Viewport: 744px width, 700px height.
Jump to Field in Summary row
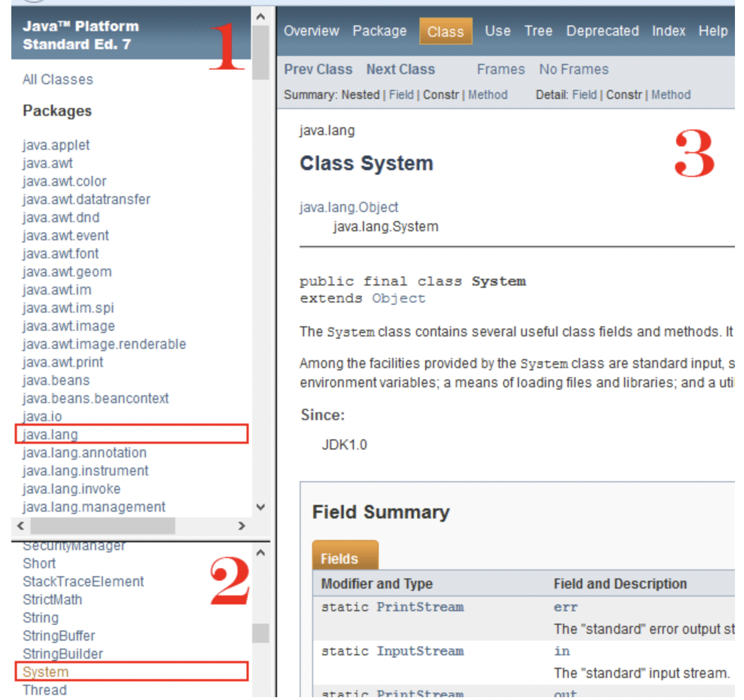click(x=401, y=95)
